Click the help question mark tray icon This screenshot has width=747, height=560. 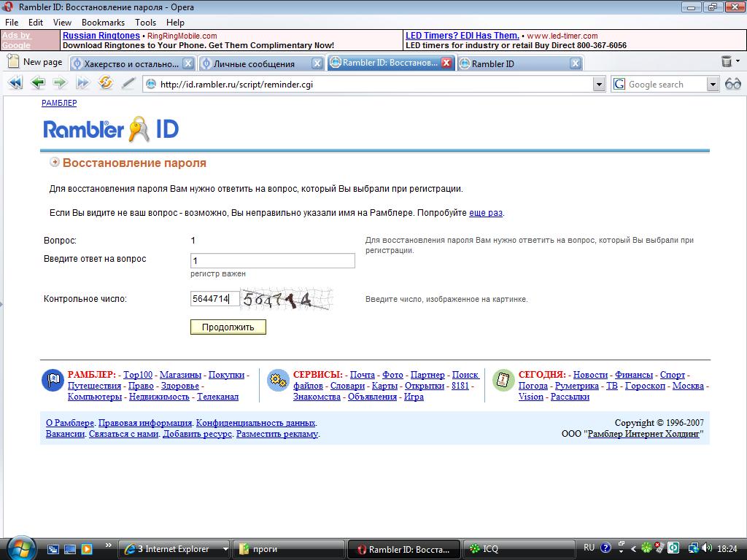click(x=605, y=548)
